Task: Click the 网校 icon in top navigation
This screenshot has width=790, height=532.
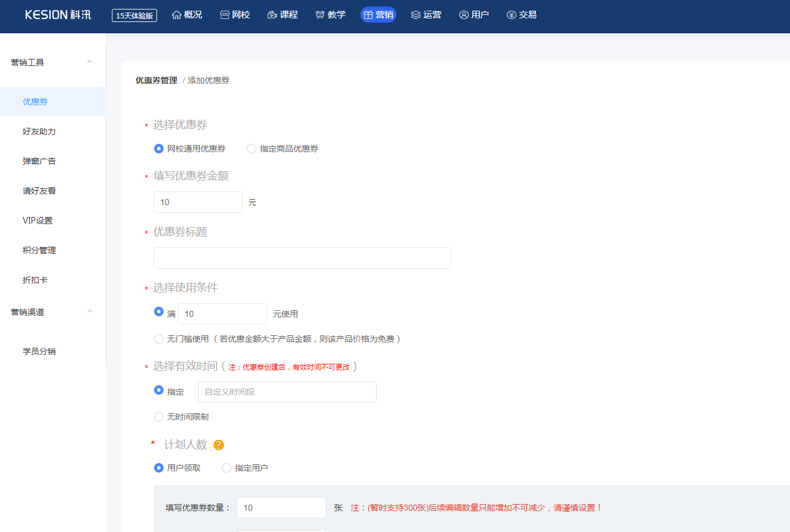Action: point(224,15)
